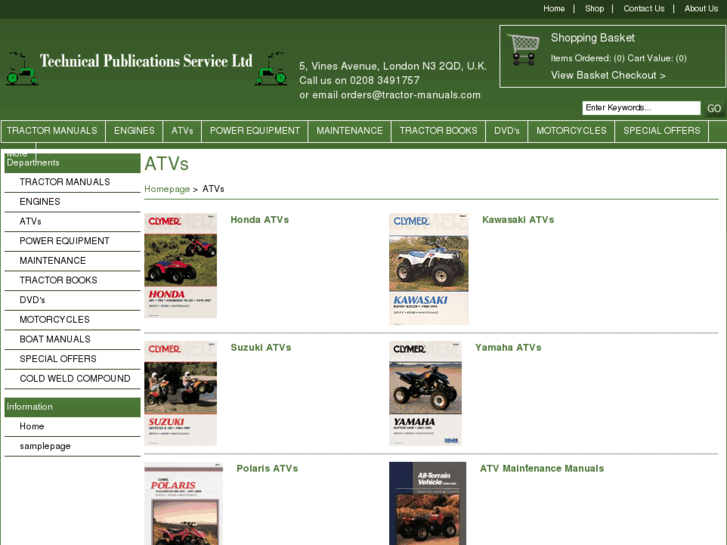This screenshot has height=545, width=727.
Task: Open MOTORCYCLES in navigation bar
Action: click(571, 131)
